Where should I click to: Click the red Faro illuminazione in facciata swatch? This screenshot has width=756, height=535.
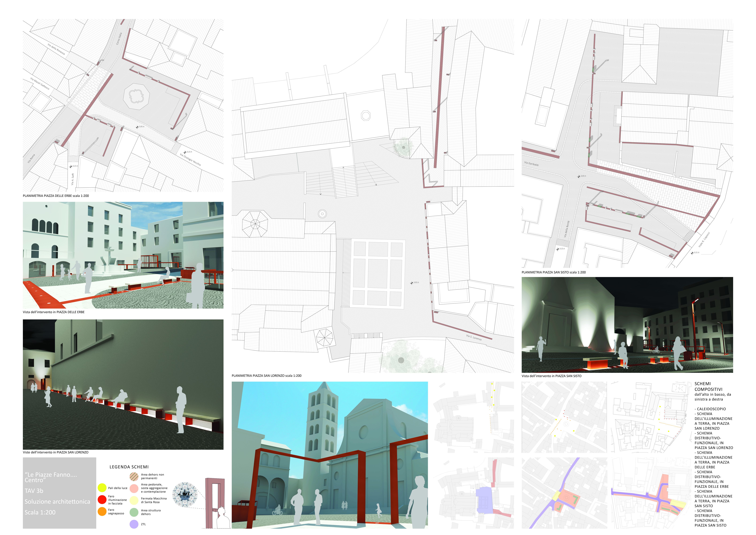tap(102, 499)
